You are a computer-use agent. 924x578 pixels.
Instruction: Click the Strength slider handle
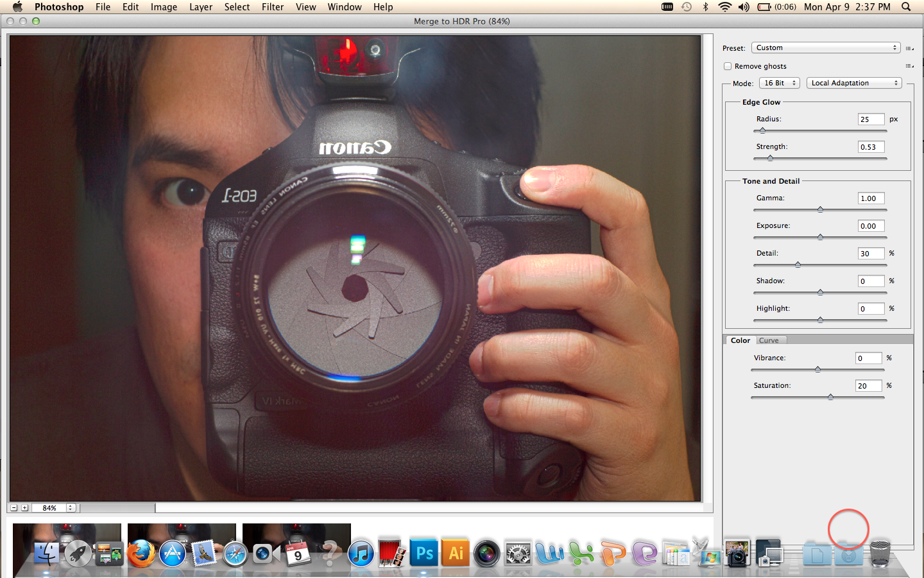[770, 158]
